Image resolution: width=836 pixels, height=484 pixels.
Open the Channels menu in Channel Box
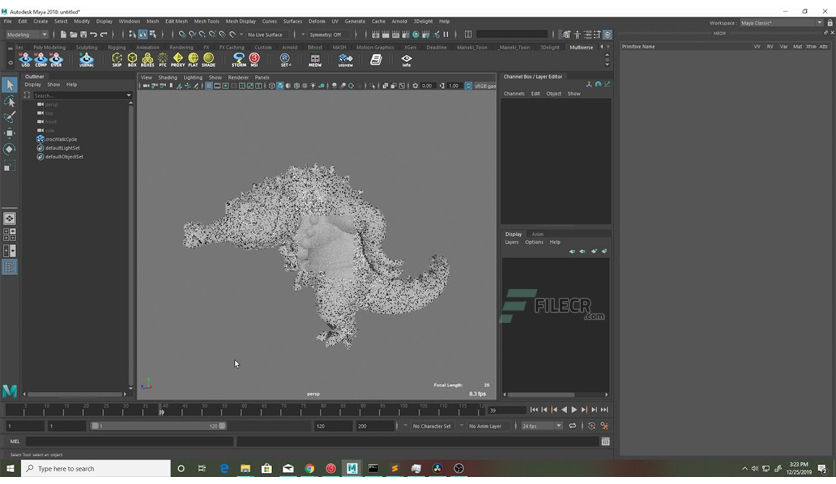[x=514, y=93]
